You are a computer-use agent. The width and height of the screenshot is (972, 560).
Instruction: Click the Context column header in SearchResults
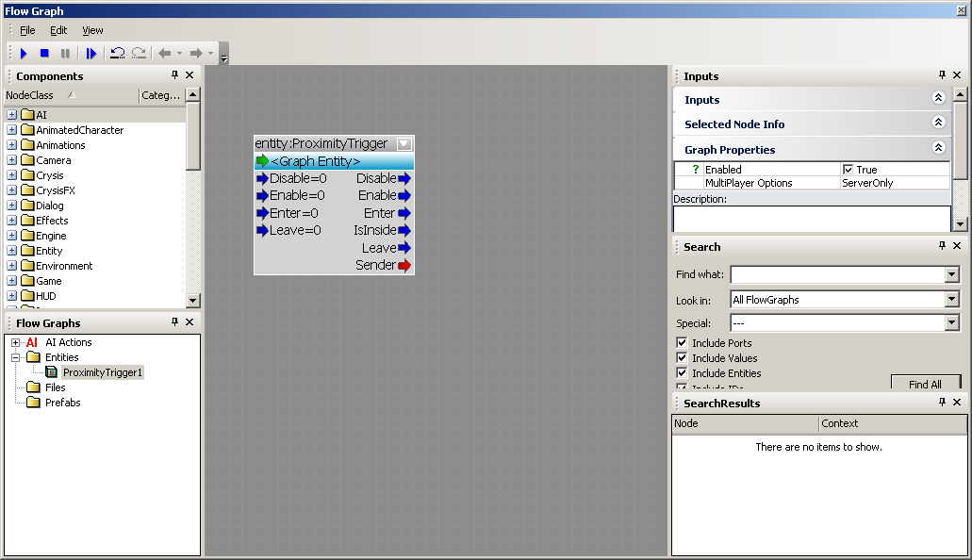893,423
